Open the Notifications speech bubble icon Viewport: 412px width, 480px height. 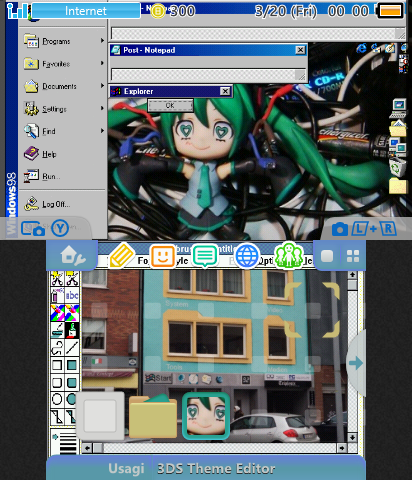tap(205, 256)
